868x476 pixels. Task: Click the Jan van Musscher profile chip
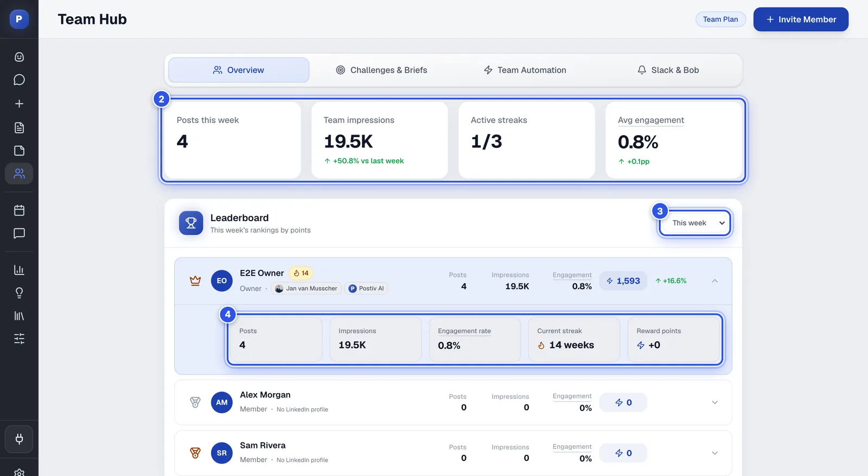coord(306,288)
